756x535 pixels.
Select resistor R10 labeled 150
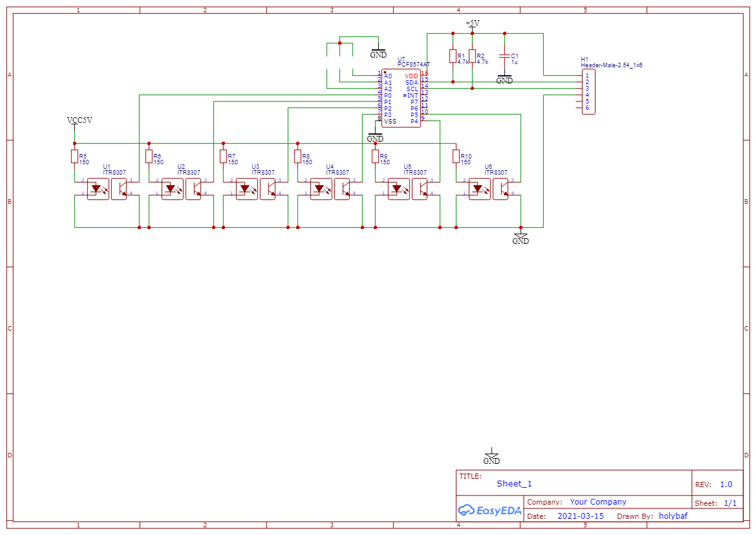click(455, 157)
